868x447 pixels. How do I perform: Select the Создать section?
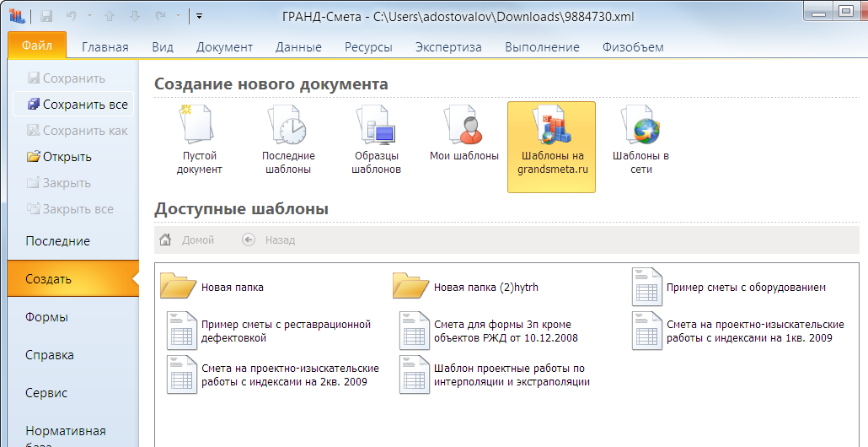(73, 278)
